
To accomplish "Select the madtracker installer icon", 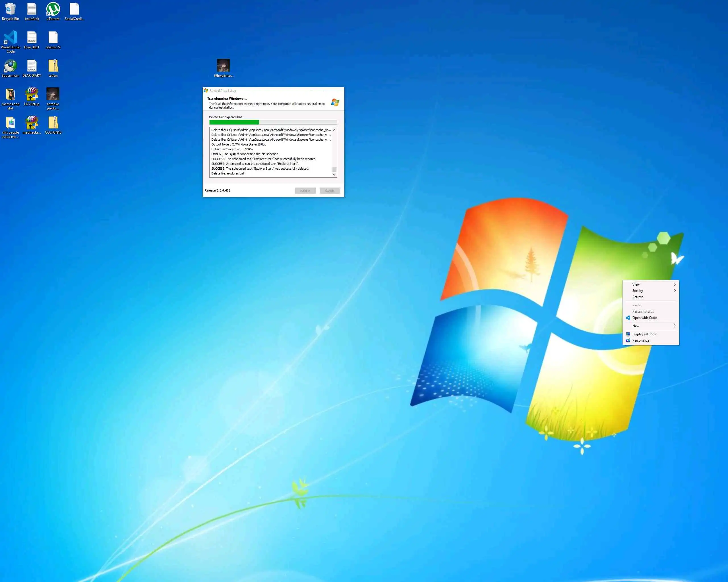I will pos(32,123).
